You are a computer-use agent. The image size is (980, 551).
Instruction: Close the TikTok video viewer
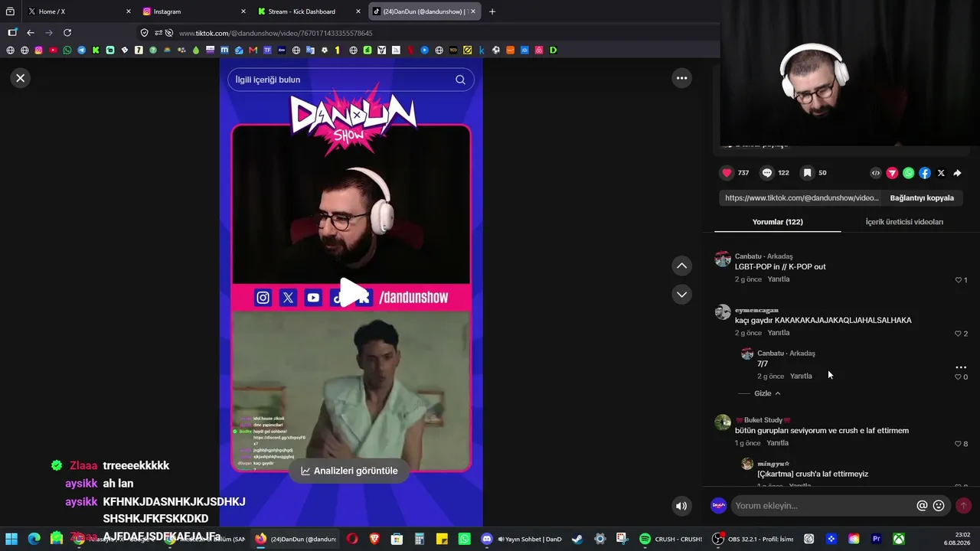click(21, 77)
